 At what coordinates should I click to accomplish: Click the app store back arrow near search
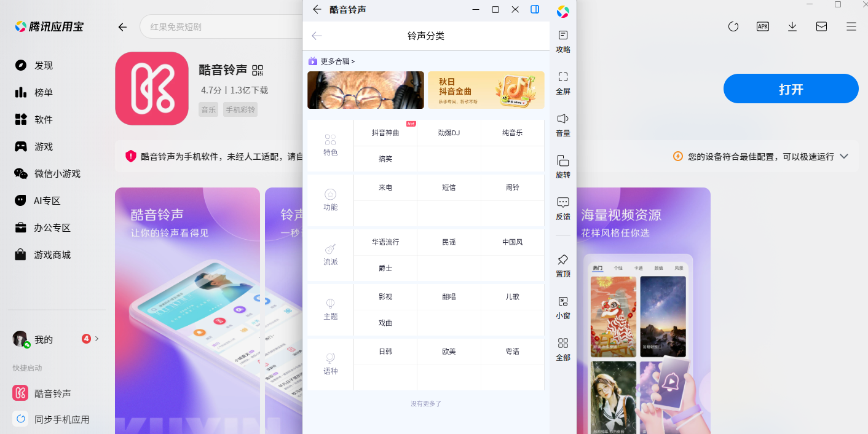coord(122,27)
